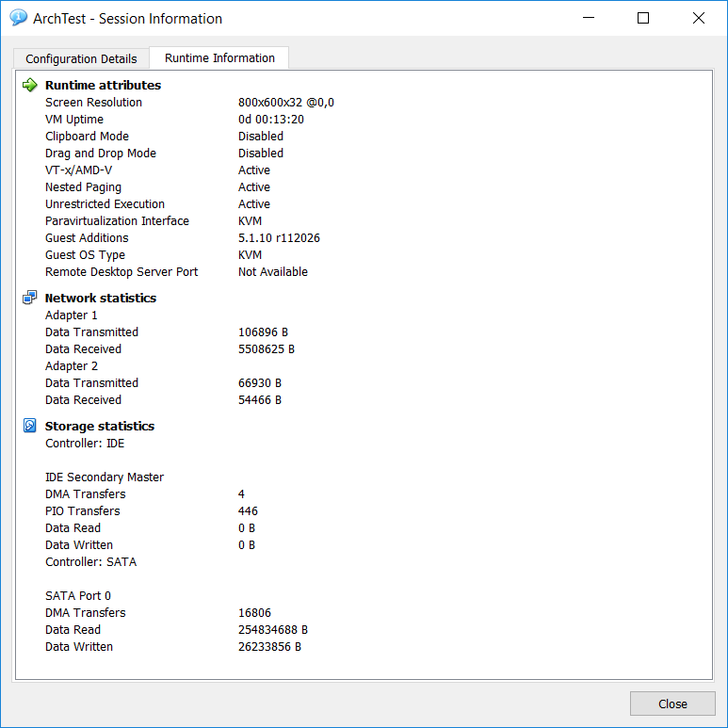Switch to the Configuration Details tab
This screenshot has width=728, height=728.
pyautogui.click(x=81, y=58)
